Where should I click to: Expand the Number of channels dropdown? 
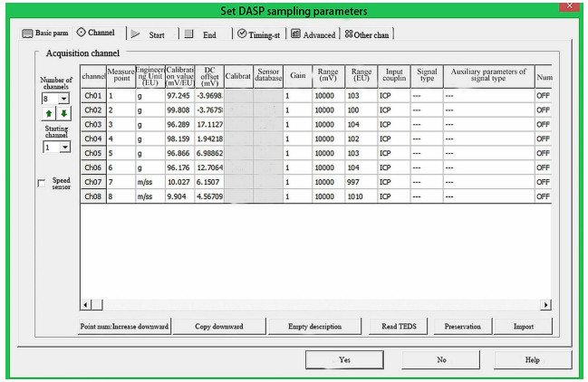click(x=63, y=99)
